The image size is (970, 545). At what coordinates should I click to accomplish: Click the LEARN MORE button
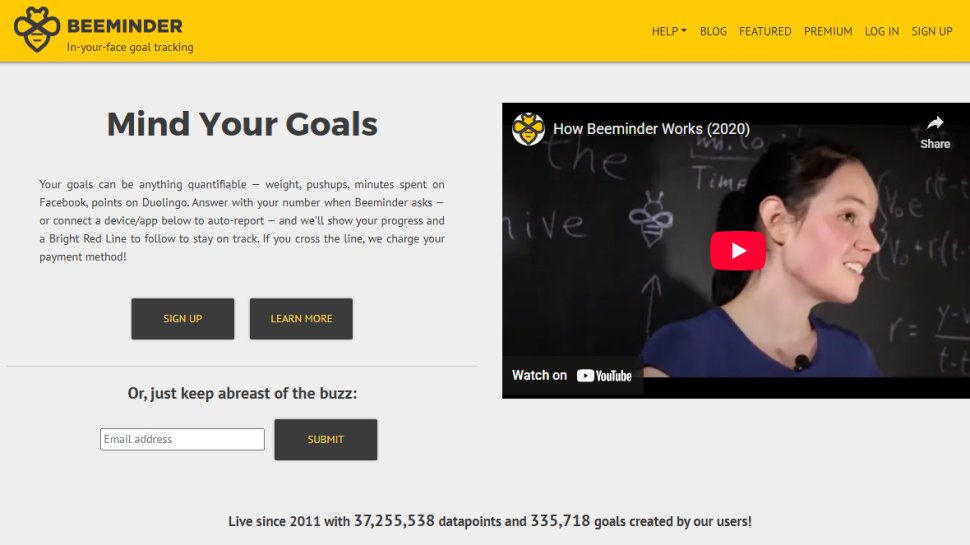[301, 319]
